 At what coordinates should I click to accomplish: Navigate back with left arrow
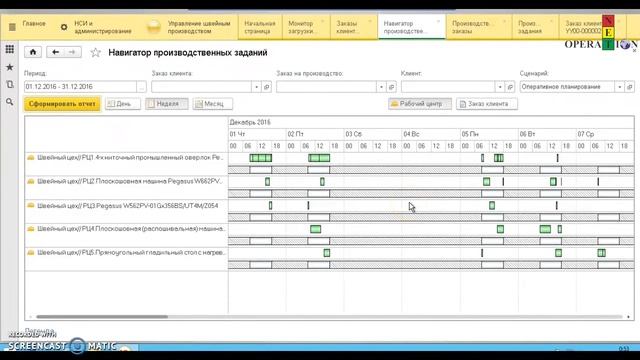(56, 52)
